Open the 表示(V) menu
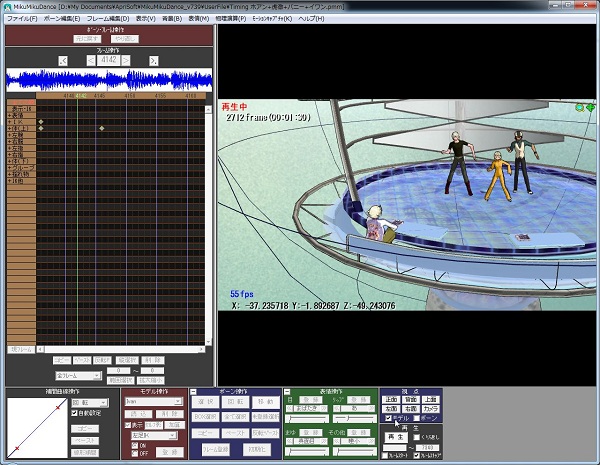600x465 pixels. (x=146, y=18)
